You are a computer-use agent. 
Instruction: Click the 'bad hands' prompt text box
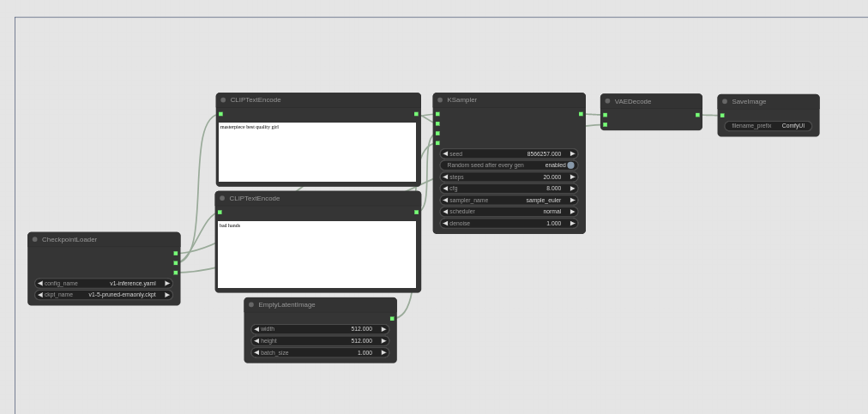pos(316,255)
